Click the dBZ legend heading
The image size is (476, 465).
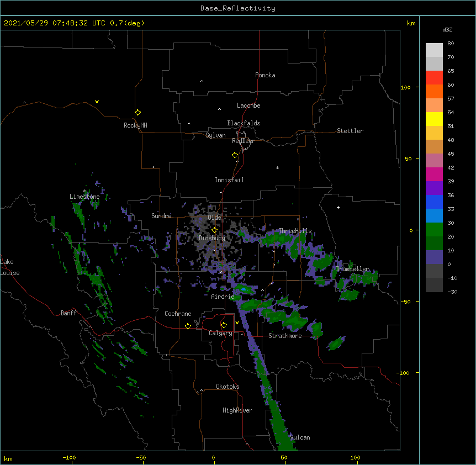click(x=447, y=29)
